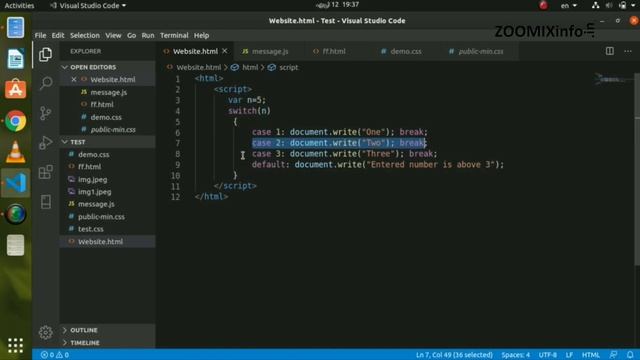Open the editor More Actions ellipsis
Screen dimensions: 640x360
coord(628,51)
